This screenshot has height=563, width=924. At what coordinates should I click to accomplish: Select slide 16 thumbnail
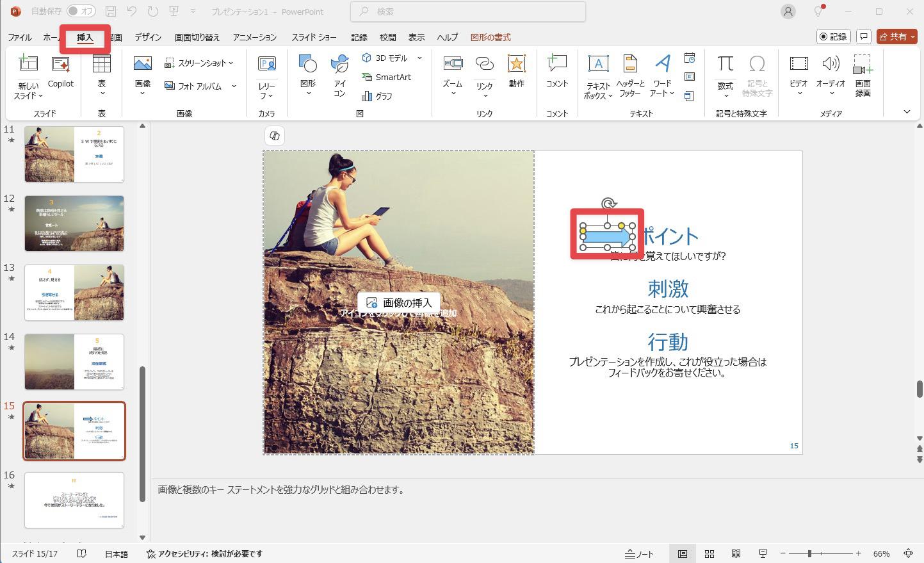74,500
